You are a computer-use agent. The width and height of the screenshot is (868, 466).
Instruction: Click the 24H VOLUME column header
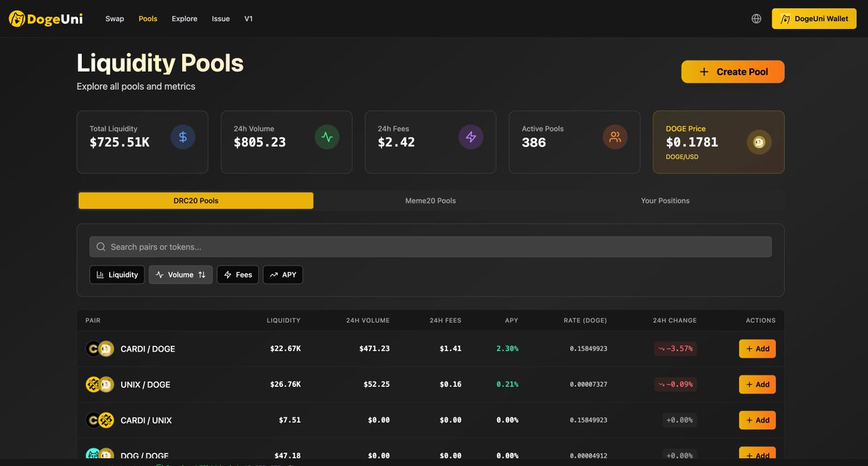coord(367,321)
